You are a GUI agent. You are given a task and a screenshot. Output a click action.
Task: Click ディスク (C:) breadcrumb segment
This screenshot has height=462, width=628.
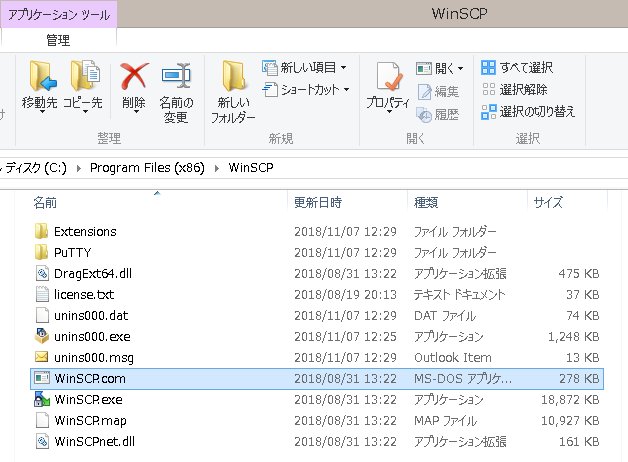click(34, 168)
